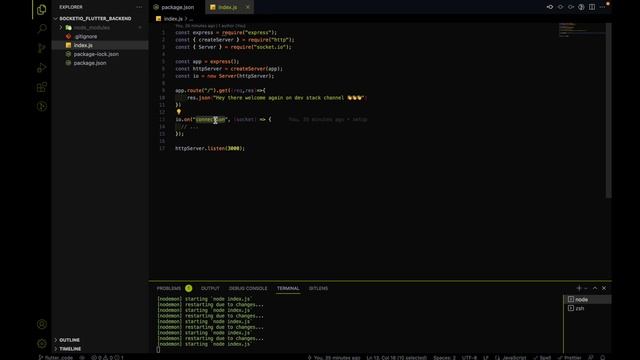
Task: Open the new terminal launch profile dropdown
Action: [x=586, y=288]
